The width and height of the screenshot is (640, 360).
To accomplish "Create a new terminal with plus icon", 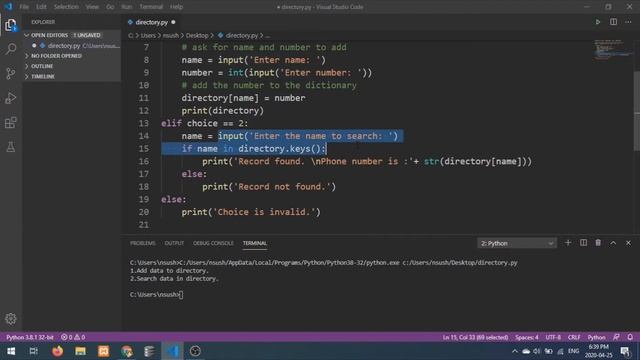I will click(x=568, y=243).
